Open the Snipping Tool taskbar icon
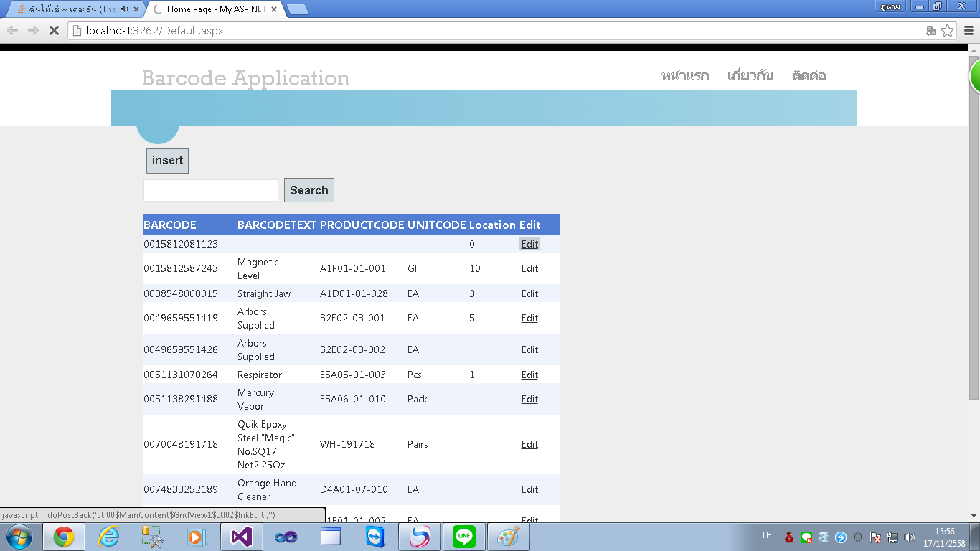Screen dimensions: 980x551 (153, 537)
